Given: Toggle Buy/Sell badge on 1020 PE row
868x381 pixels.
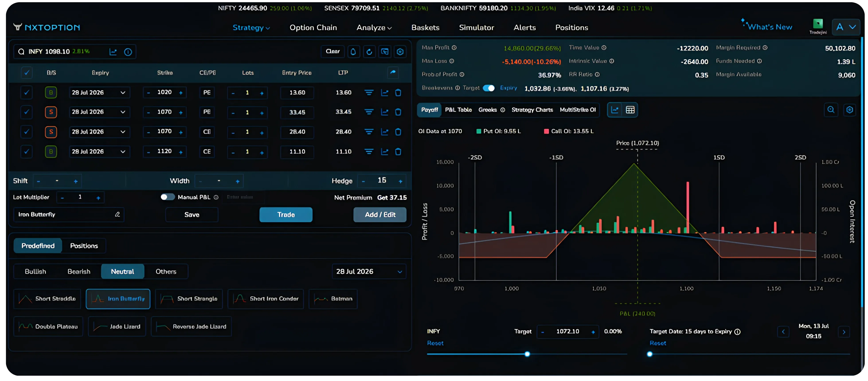Looking at the screenshot, I should (51, 92).
